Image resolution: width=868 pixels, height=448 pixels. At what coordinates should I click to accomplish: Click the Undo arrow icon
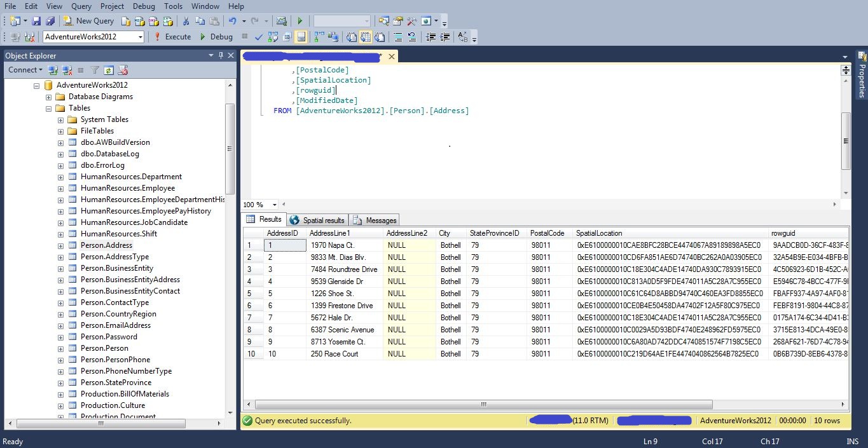pyautogui.click(x=233, y=21)
